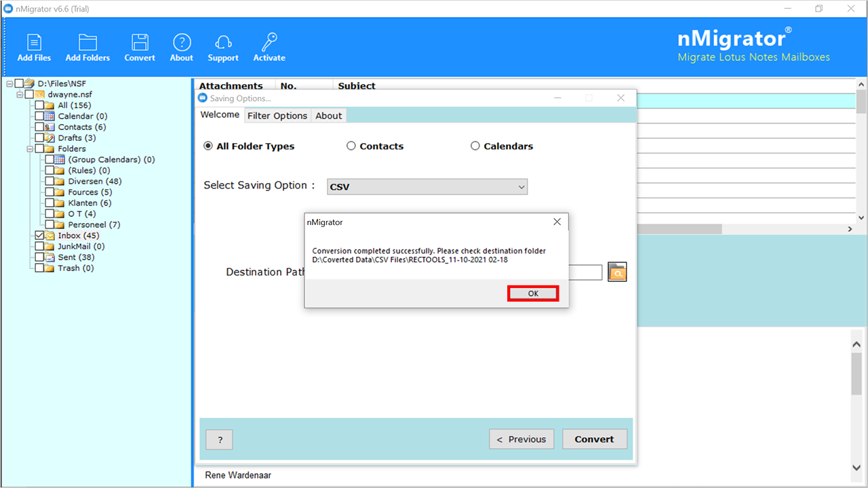This screenshot has width=868, height=488.
Task: Click the Calendar folder icon in tree
Action: [x=50, y=116]
